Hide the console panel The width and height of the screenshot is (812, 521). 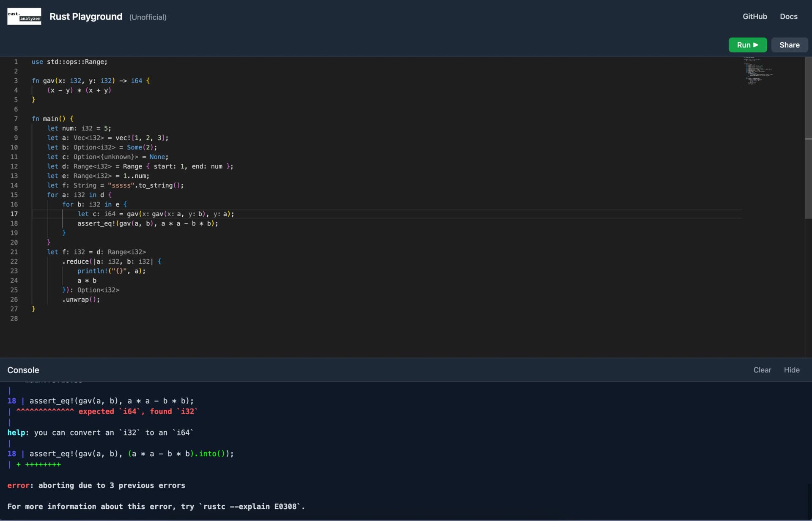(x=792, y=370)
